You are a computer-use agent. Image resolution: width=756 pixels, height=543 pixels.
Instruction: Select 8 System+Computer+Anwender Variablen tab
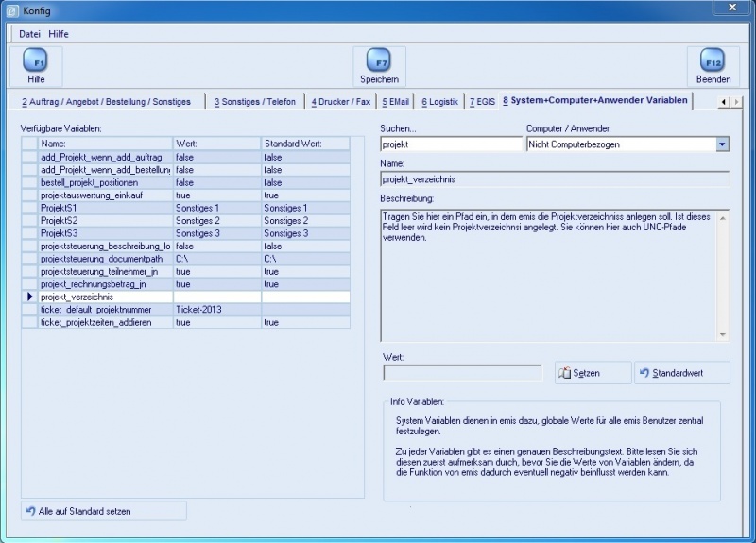(x=595, y=100)
